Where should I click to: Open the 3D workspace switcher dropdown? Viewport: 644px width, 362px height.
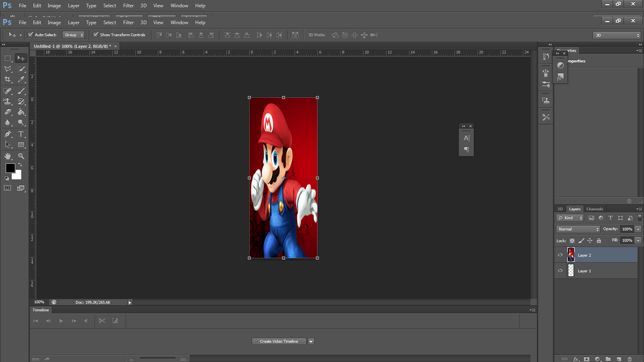pos(616,35)
